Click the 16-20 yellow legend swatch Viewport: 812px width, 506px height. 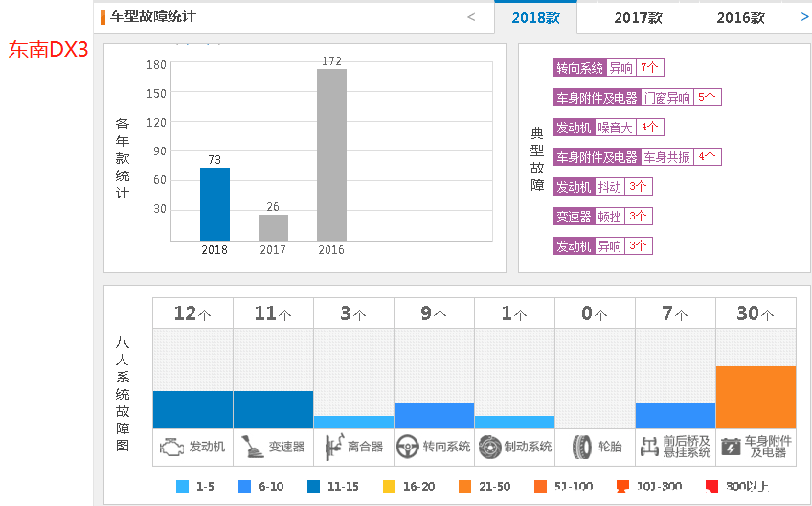click(389, 486)
